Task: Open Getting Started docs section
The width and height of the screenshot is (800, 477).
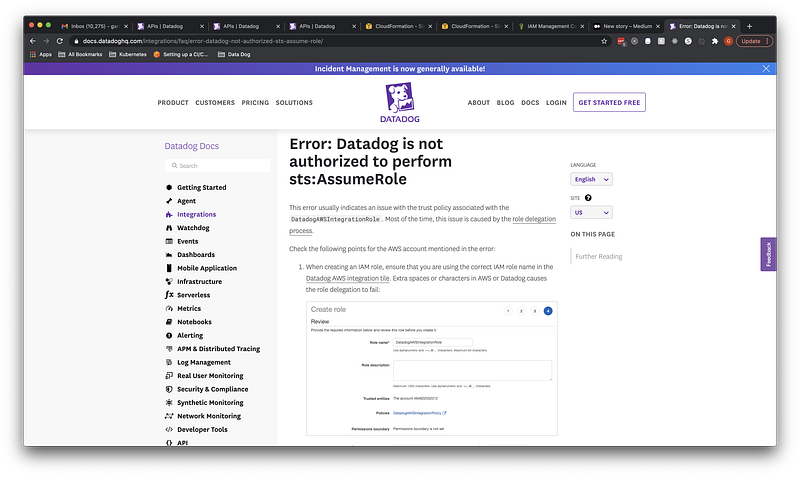Action: 202,187
